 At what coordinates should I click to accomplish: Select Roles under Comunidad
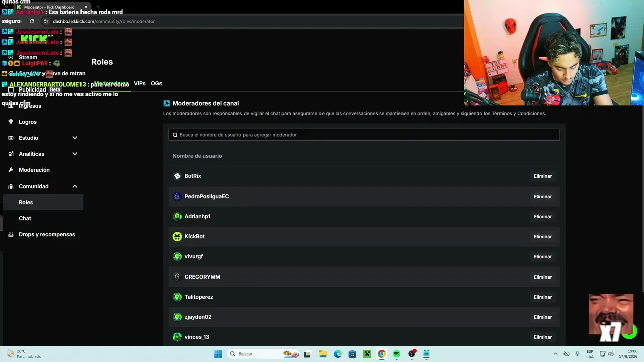pos(43,202)
